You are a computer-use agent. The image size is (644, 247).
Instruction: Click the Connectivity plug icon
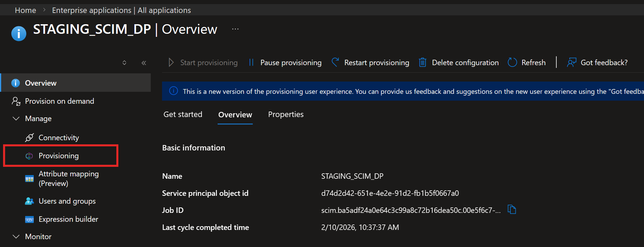coord(29,137)
